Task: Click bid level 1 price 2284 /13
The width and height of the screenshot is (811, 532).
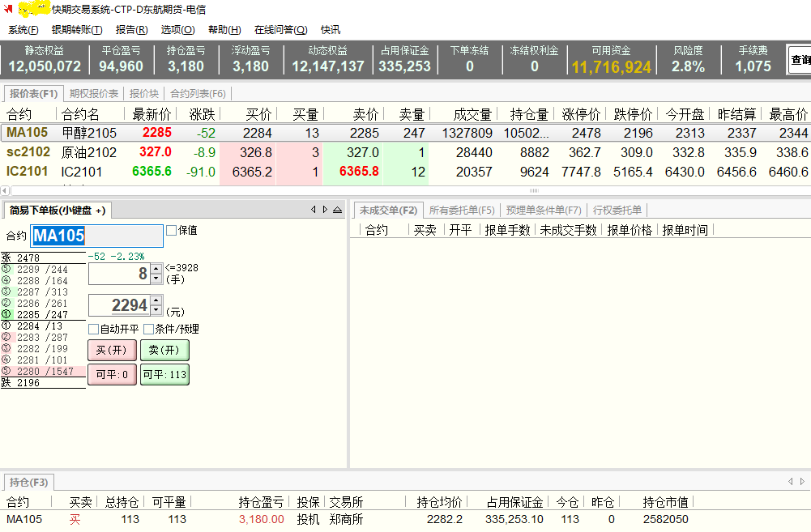Action: (x=43, y=326)
